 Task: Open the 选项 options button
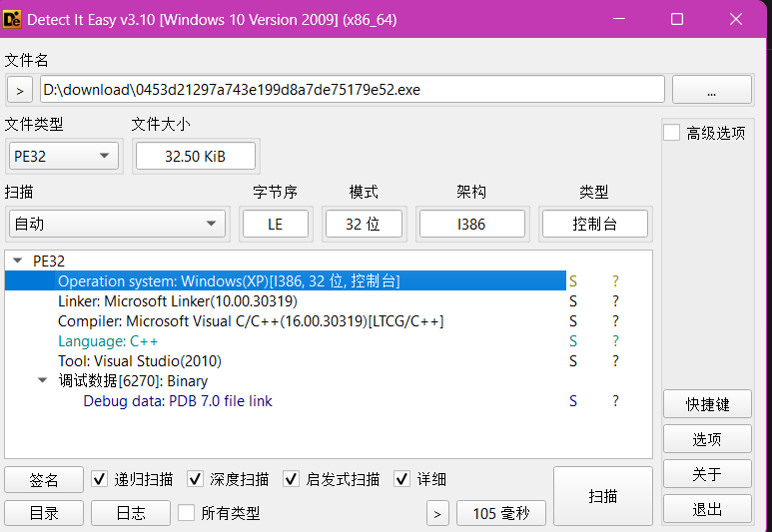(707, 439)
